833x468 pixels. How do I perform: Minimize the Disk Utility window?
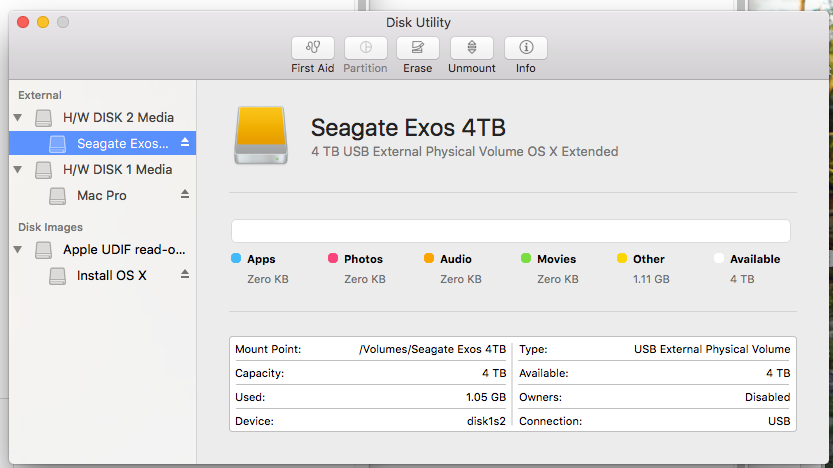point(43,22)
